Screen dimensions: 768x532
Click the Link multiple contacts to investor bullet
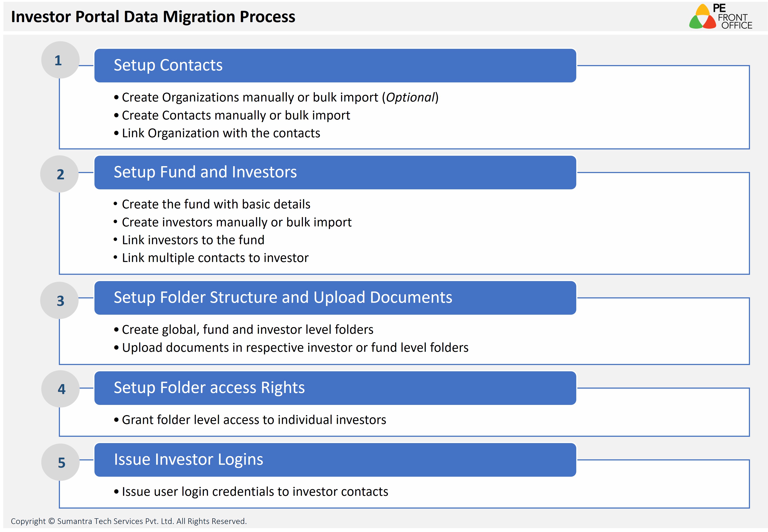point(215,258)
